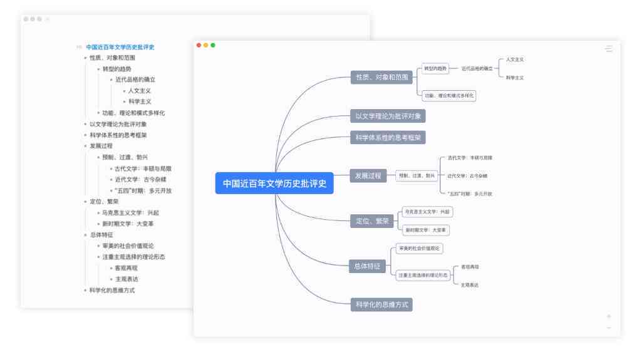The height and width of the screenshot is (362, 644).
Task: Select mind map node 性质、对象和范围
Action: coord(382,77)
